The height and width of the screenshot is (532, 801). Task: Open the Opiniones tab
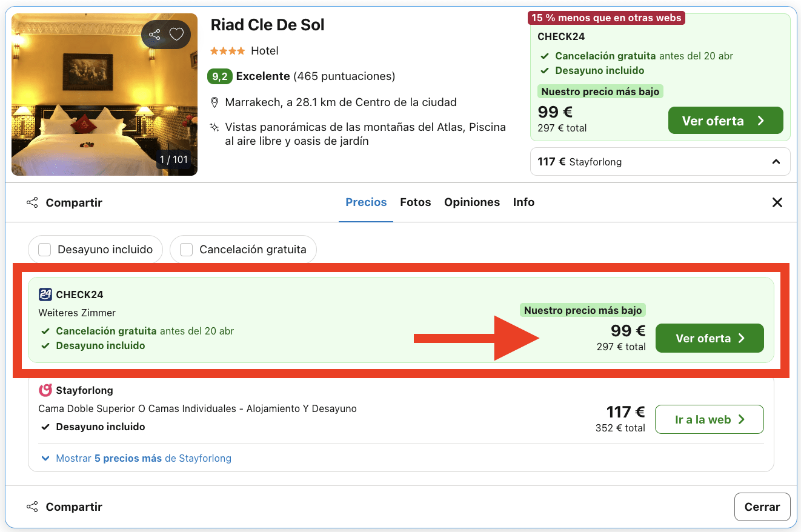click(471, 202)
